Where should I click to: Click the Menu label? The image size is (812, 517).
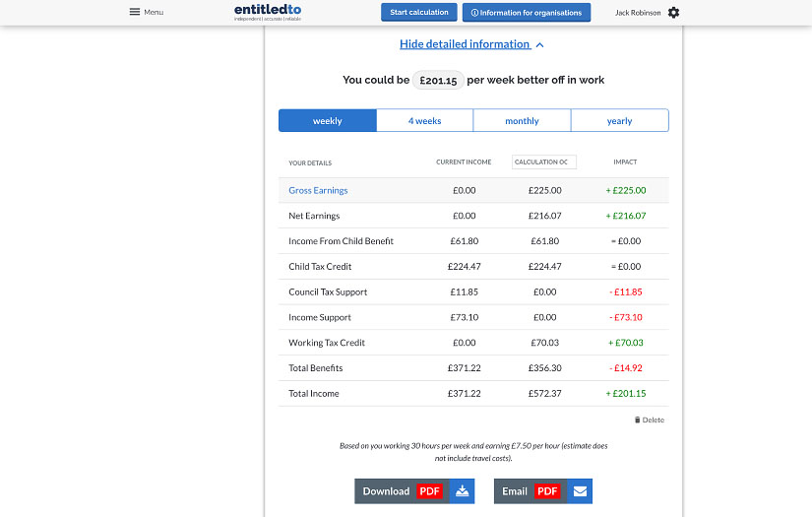[x=154, y=12]
